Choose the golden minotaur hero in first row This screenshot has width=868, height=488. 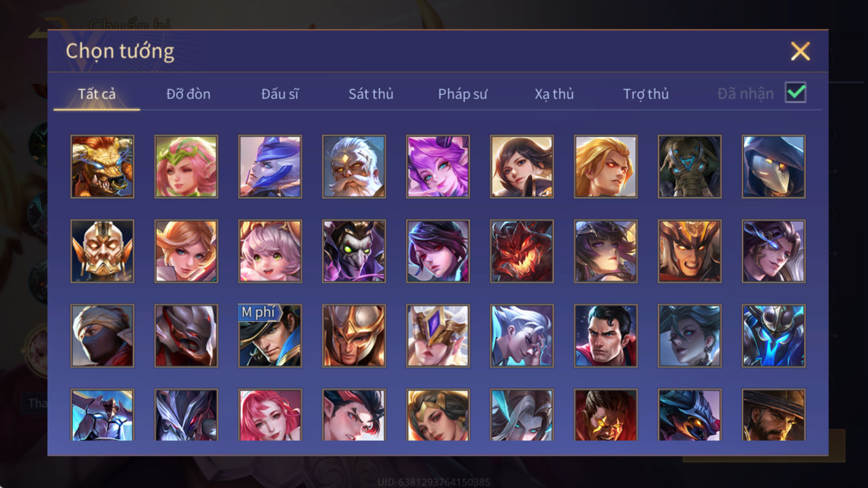tap(103, 166)
